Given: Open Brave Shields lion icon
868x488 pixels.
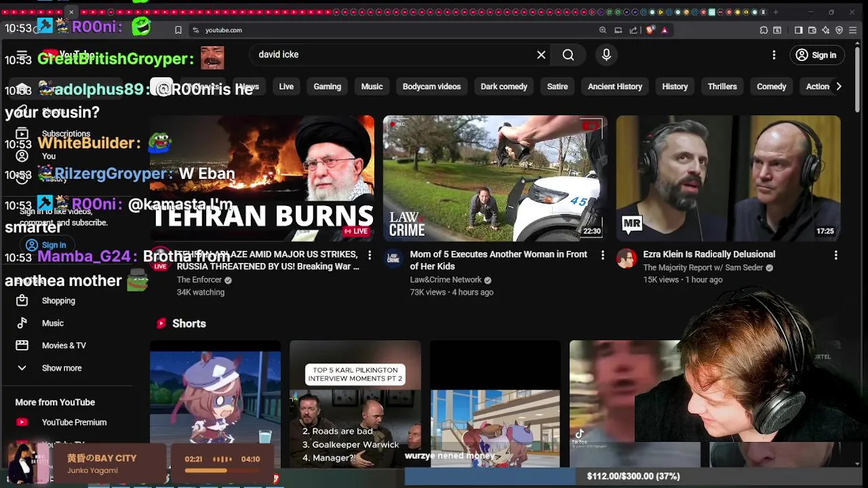Looking at the screenshot, I should pos(650,30).
